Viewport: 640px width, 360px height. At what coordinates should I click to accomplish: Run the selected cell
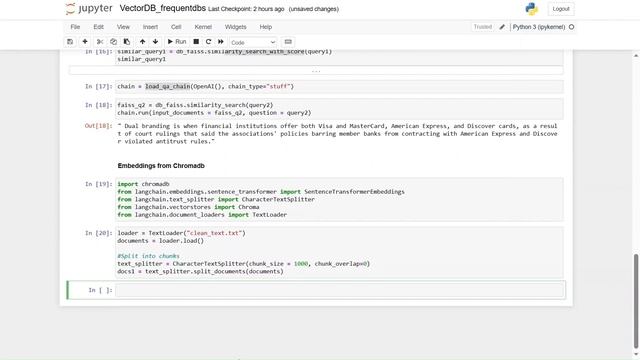[x=177, y=42]
